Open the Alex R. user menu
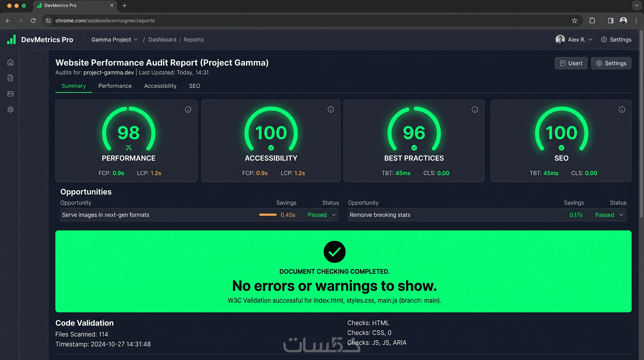The height and width of the screenshot is (360, 644). 574,40
